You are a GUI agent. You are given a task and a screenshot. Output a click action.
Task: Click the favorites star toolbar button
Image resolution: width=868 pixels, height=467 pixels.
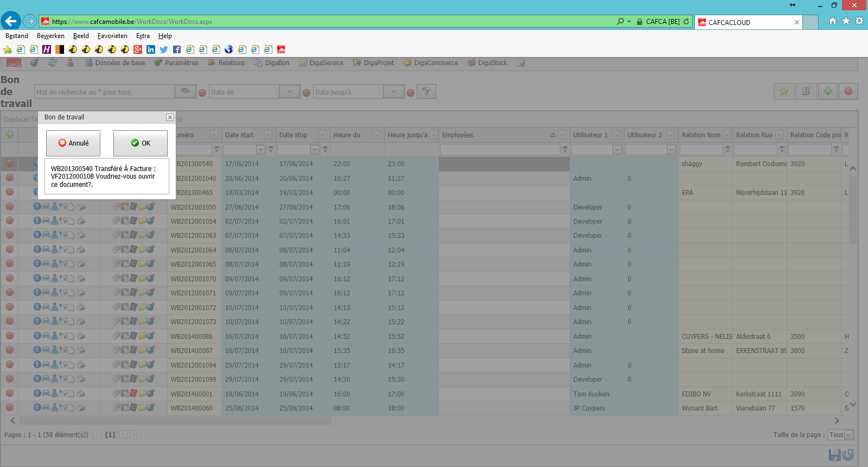pyautogui.click(x=784, y=91)
